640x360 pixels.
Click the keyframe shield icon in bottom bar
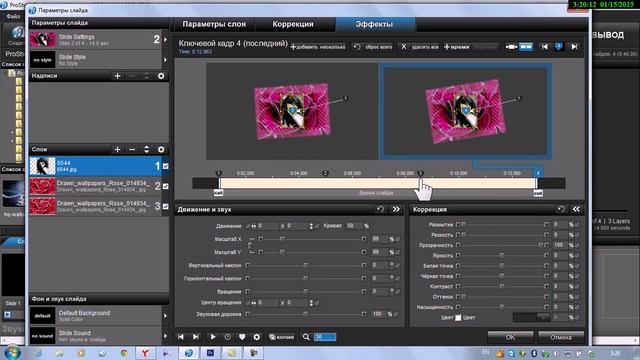pos(242,337)
